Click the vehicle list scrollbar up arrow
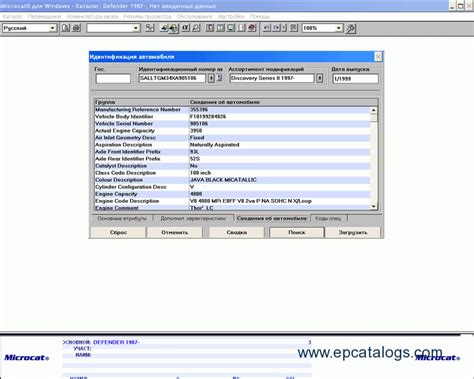Viewport: 474px width, 379px height. (x=373, y=110)
